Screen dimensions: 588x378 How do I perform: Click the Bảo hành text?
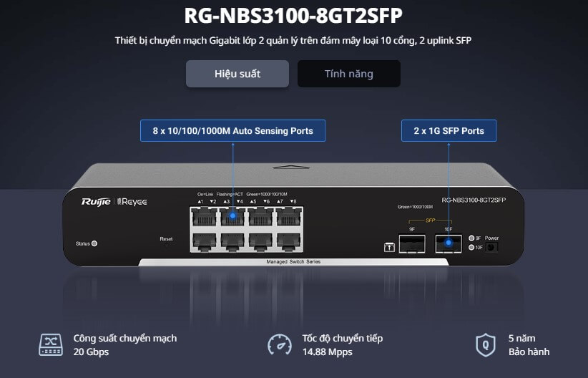[529, 352]
